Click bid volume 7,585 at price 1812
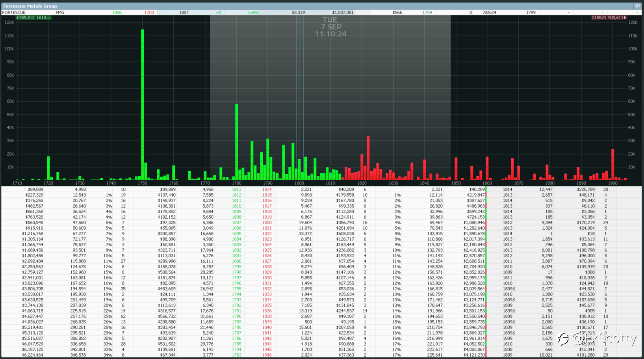Image resolution: width=644 pixels, height=359 pixels. tap(208, 195)
